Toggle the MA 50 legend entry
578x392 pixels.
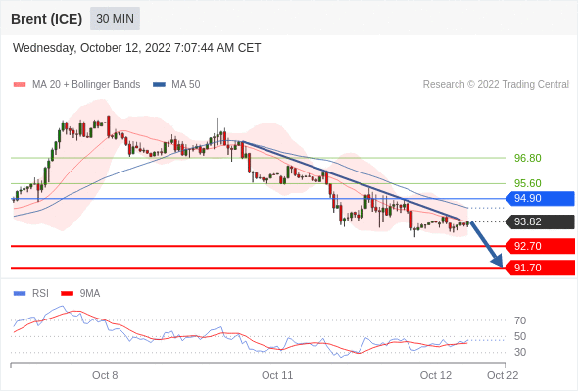176,85
